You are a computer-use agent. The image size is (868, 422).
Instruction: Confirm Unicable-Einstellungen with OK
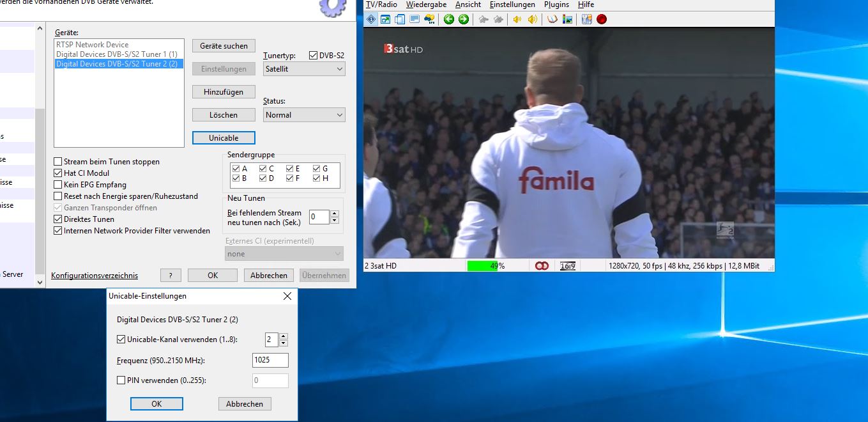156,404
